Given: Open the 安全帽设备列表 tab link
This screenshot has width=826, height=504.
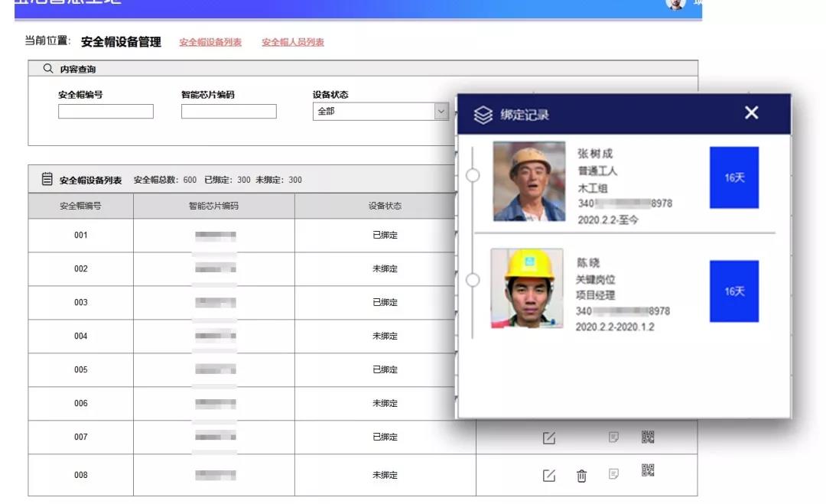Looking at the screenshot, I should pos(210,42).
